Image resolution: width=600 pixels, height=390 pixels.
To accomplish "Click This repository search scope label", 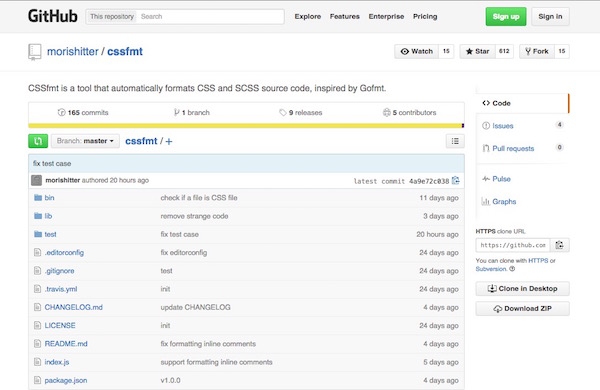I will point(112,16).
